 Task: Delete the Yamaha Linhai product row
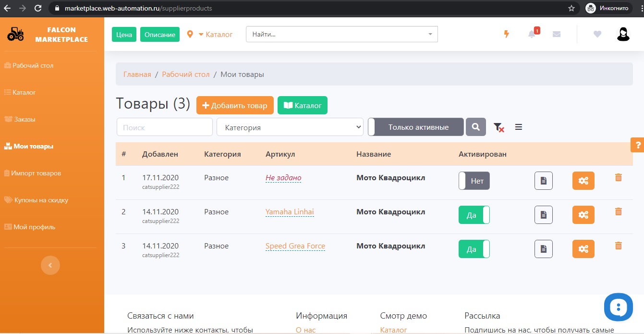pyautogui.click(x=618, y=211)
